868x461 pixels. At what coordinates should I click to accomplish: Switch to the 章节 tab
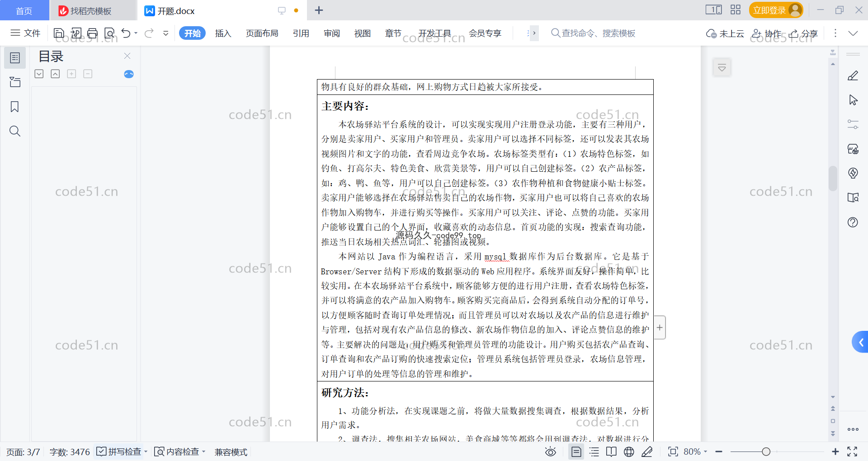click(393, 33)
